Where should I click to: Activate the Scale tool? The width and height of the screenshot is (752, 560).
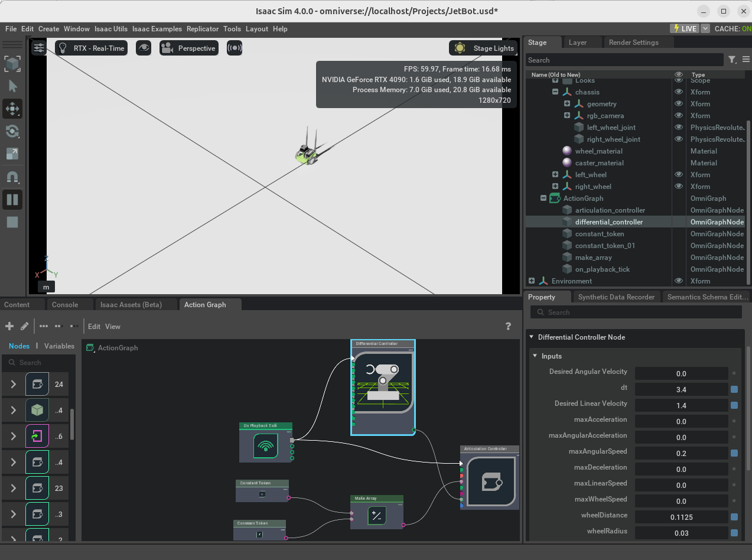pyautogui.click(x=12, y=154)
